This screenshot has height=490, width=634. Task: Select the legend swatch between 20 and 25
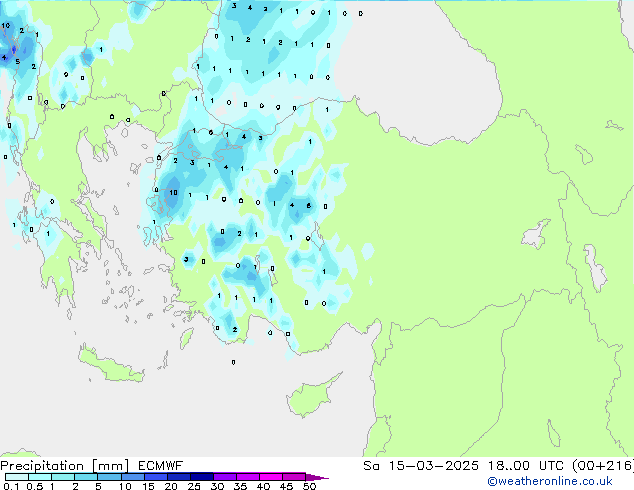coord(179,477)
